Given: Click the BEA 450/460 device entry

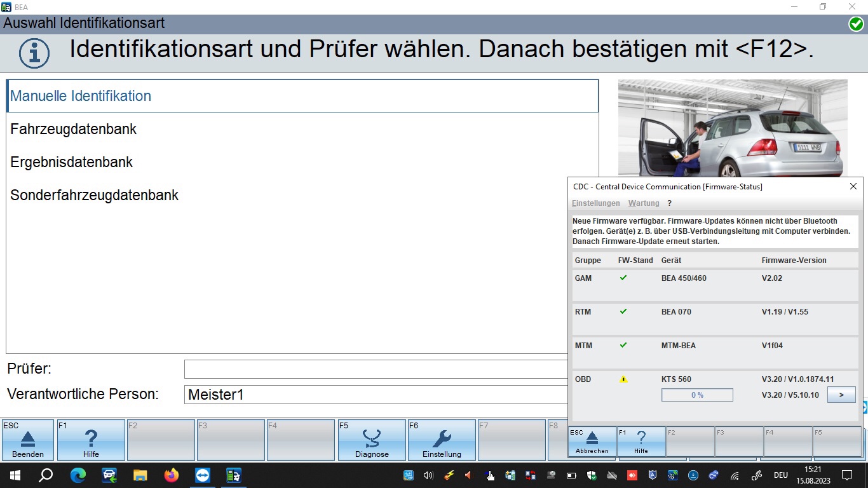Looking at the screenshot, I should pyautogui.click(x=684, y=278).
